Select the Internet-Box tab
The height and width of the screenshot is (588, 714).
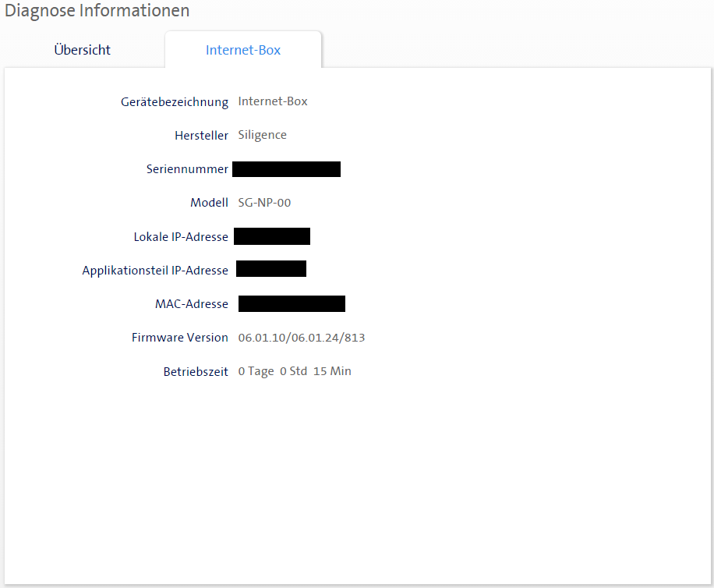243,50
